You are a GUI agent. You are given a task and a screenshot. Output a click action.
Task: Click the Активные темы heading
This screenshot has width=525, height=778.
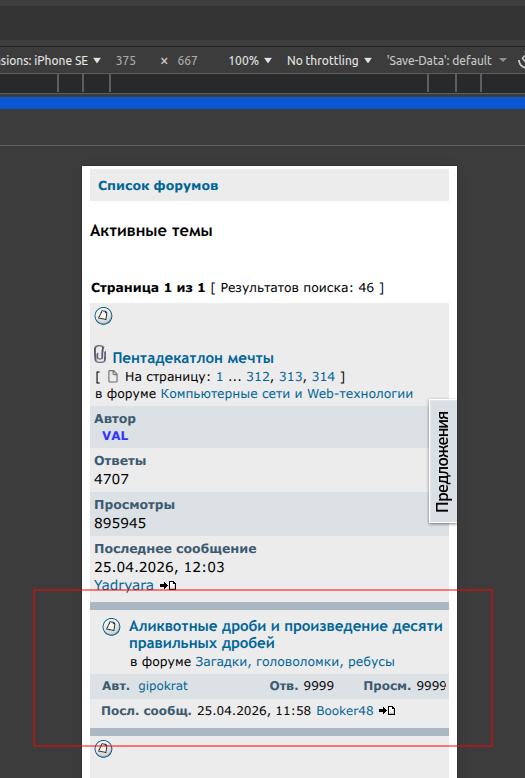[x=151, y=231]
